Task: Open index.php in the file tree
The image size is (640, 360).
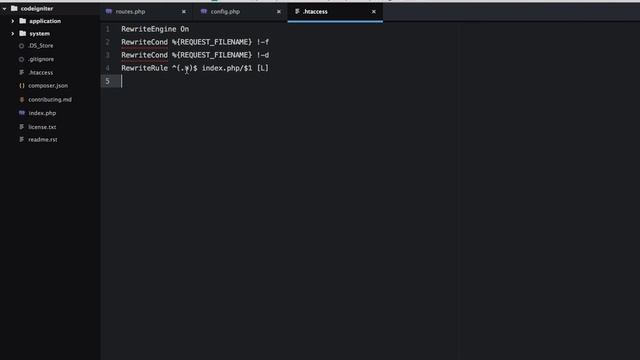Action: point(42,113)
